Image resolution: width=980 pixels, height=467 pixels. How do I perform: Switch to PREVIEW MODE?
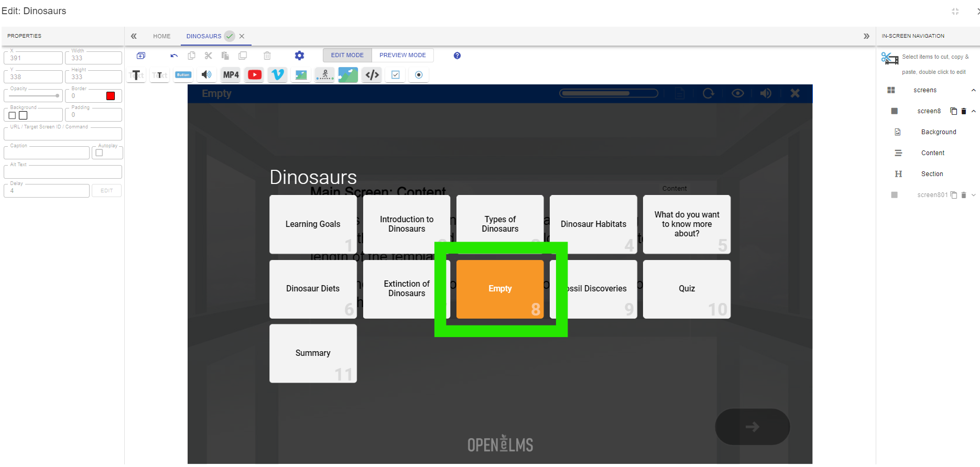(x=402, y=55)
